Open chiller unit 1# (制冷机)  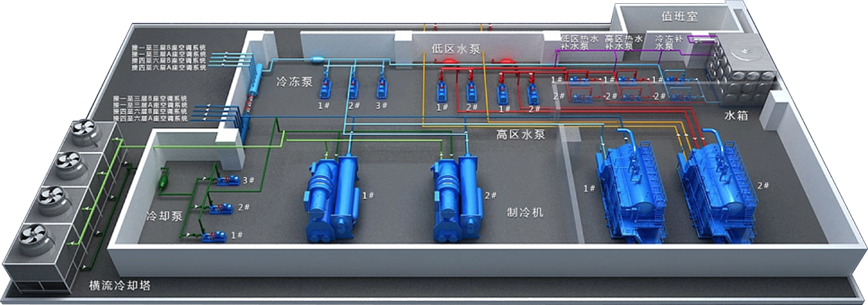[333, 199]
